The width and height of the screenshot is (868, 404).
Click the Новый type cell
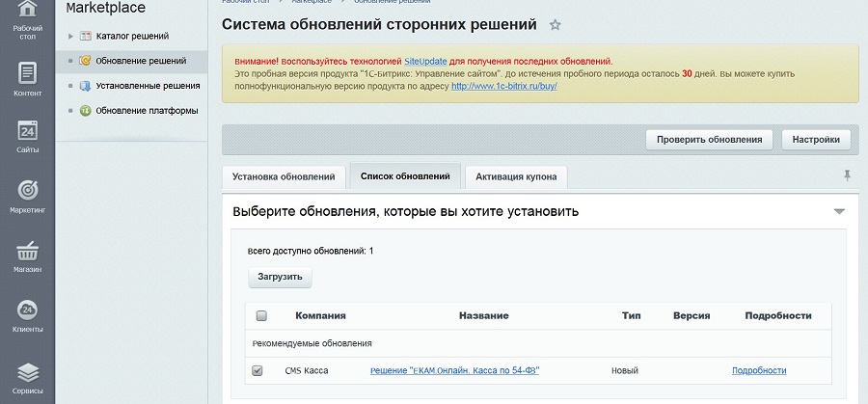click(625, 371)
